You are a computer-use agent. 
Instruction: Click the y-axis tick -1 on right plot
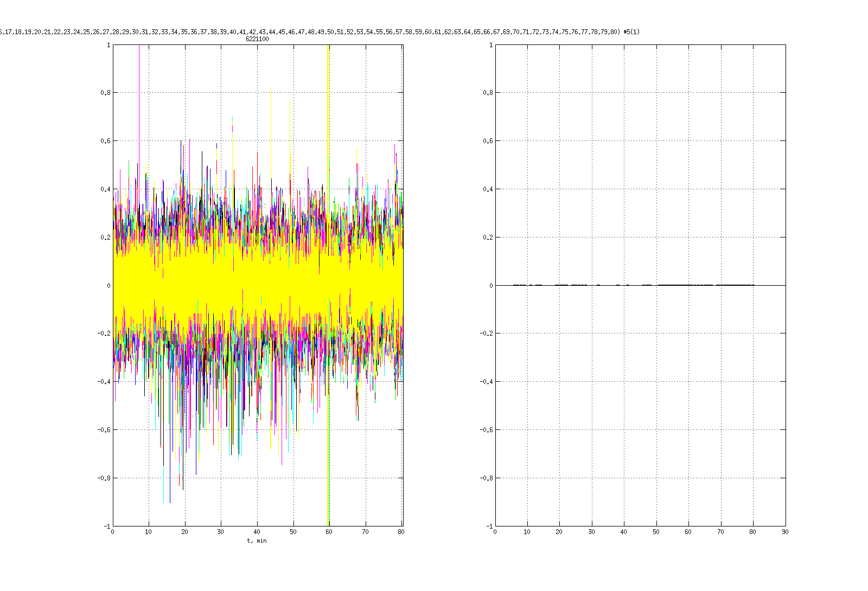[x=490, y=526]
